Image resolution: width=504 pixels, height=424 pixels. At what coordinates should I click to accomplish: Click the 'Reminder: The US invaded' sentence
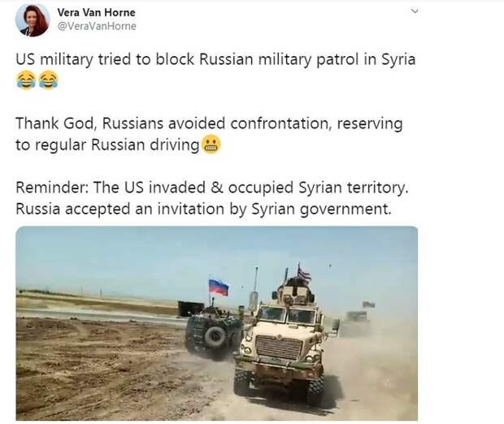coord(111,188)
